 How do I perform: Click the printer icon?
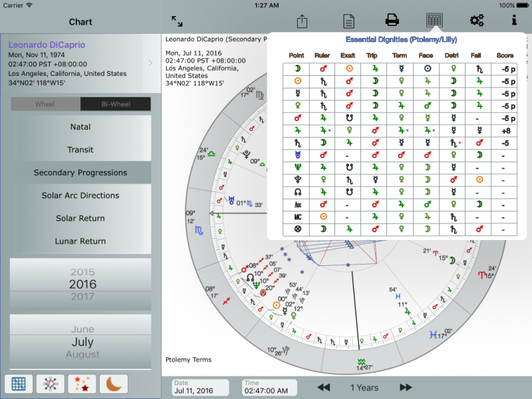392,21
